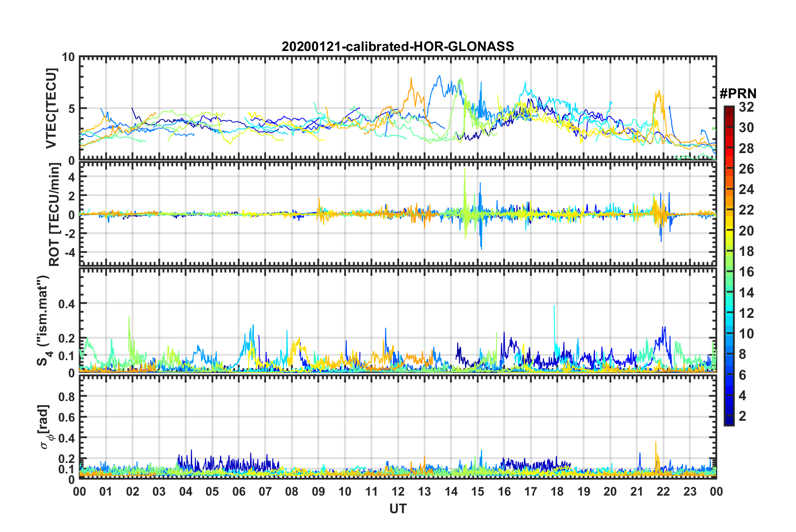Click the ROT axis tick label -2
Screen dimensions: 796x532
click(69, 234)
